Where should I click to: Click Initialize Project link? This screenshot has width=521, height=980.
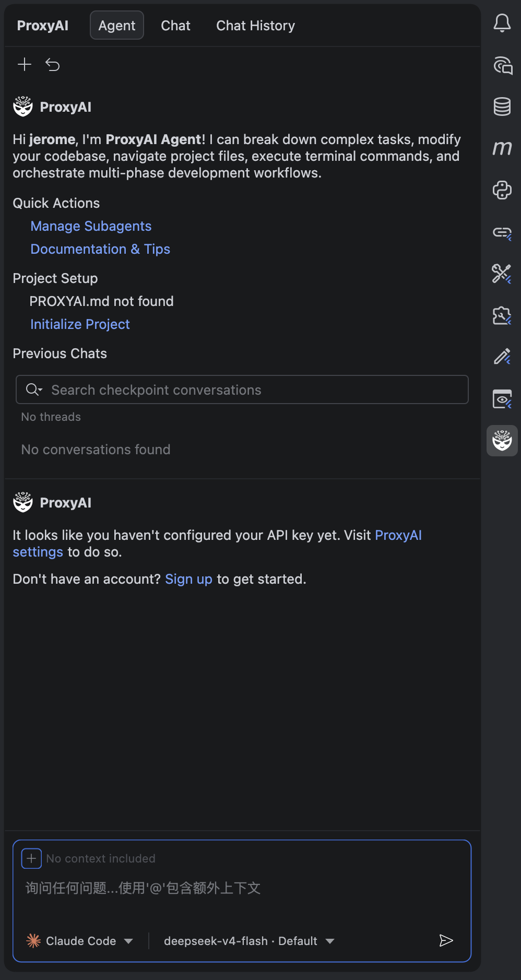[x=80, y=324]
